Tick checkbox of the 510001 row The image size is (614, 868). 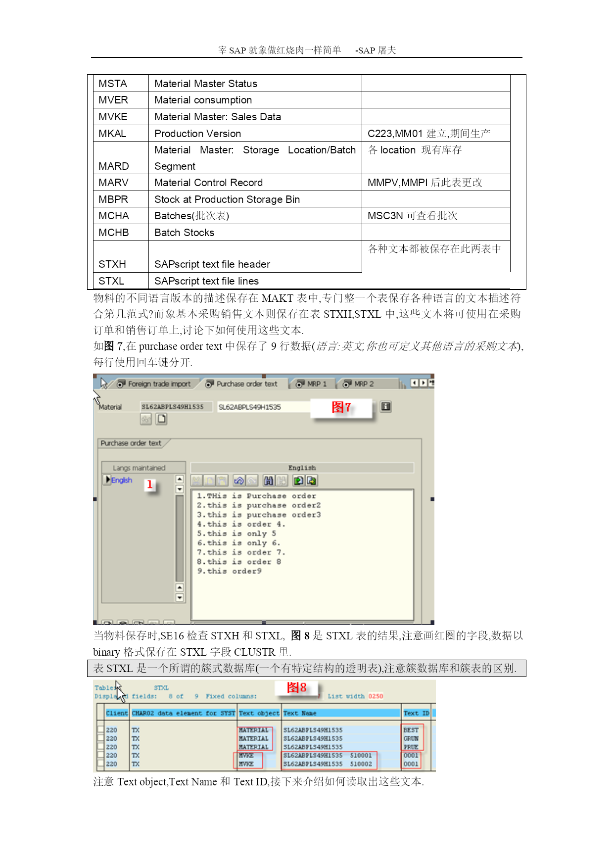click(101, 755)
